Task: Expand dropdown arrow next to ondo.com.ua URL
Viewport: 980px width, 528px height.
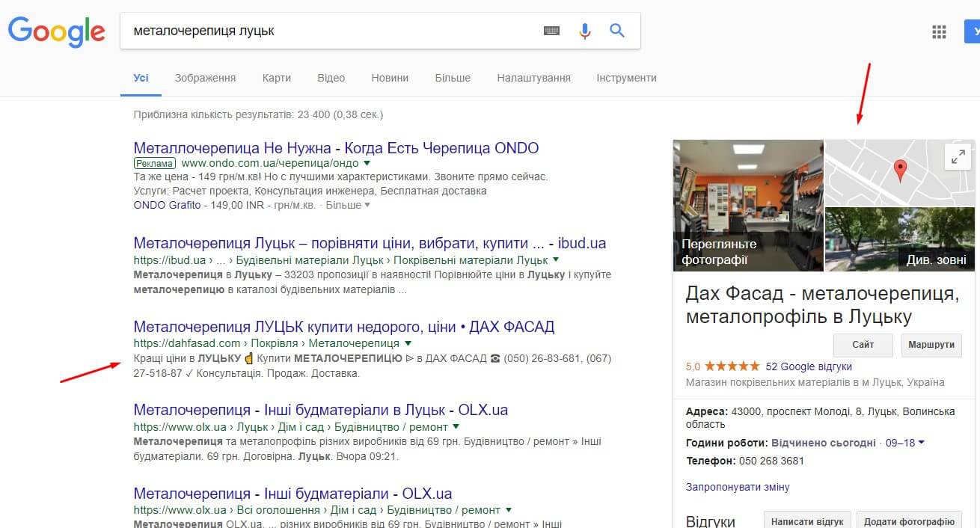Action: 367,163
